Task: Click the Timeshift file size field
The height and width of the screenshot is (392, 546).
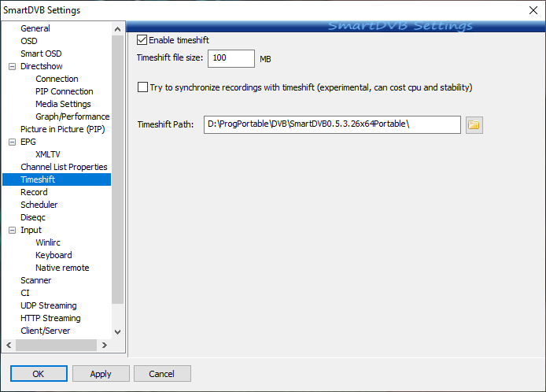Action: (231, 58)
